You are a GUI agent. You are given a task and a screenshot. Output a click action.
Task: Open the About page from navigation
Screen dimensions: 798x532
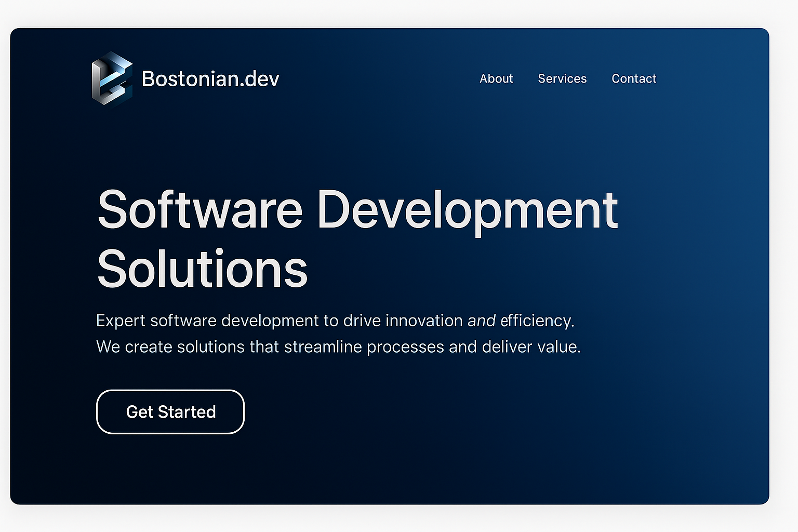[496, 79]
